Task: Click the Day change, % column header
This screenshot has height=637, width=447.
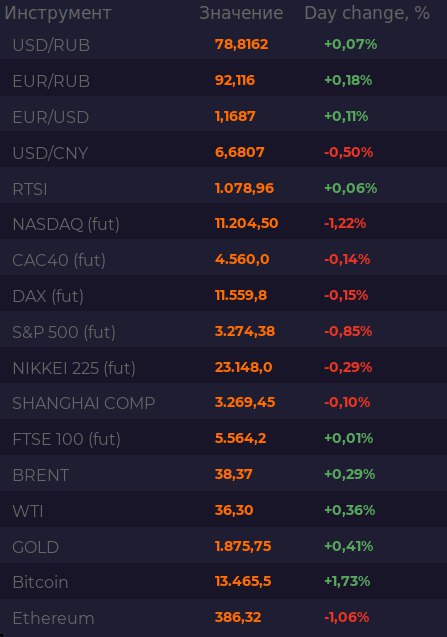Action: tap(367, 13)
